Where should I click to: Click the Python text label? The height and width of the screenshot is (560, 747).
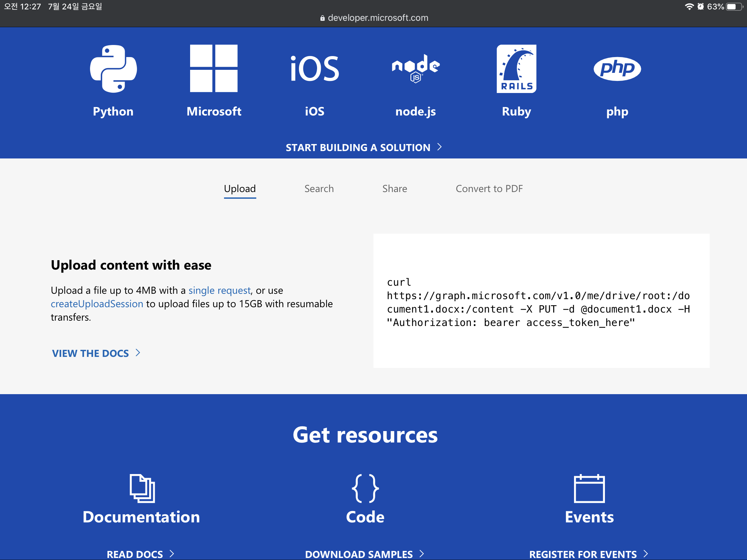click(113, 111)
